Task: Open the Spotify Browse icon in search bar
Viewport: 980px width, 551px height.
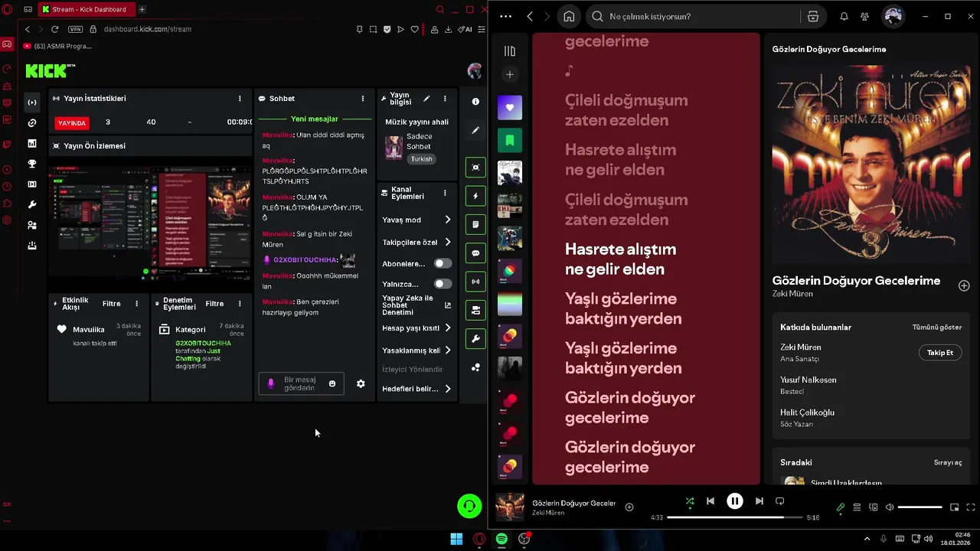Action: click(x=813, y=16)
